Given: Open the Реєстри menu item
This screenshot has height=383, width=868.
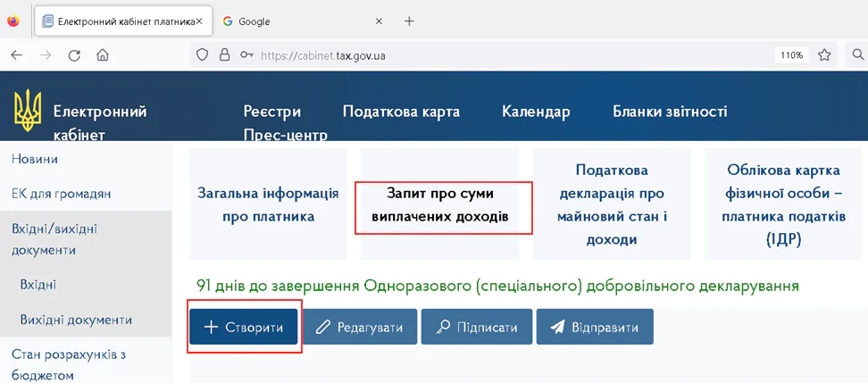Looking at the screenshot, I should [271, 112].
